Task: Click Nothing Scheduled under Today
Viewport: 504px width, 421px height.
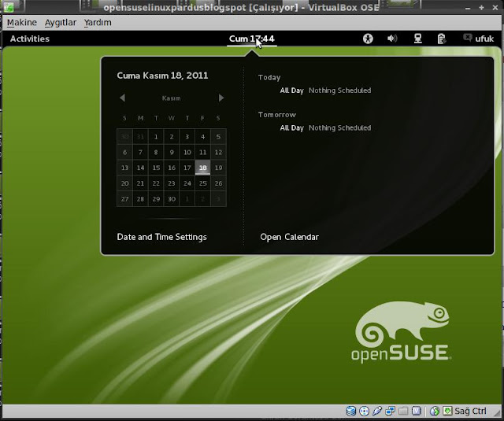Action: 339,90
